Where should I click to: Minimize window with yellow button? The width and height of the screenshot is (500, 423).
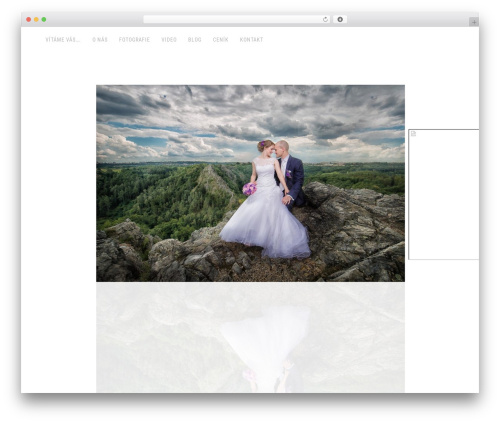pos(36,20)
